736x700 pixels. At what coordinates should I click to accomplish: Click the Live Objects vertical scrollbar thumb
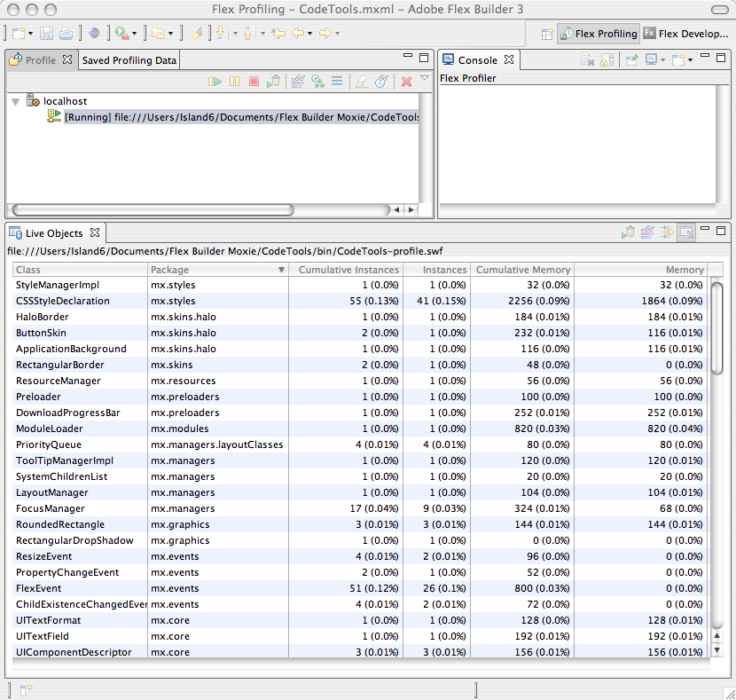click(716, 328)
